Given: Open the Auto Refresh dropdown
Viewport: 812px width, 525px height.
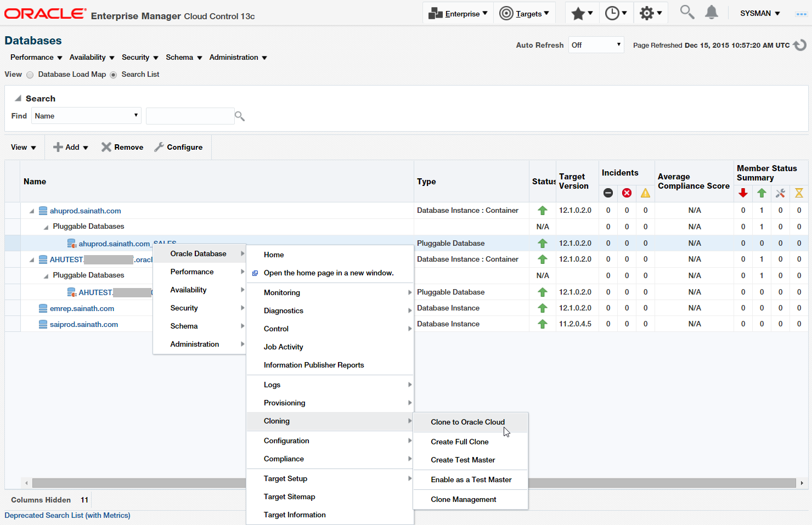Looking at the screenshot, I should pyautogui.click(x=596, y=45).
